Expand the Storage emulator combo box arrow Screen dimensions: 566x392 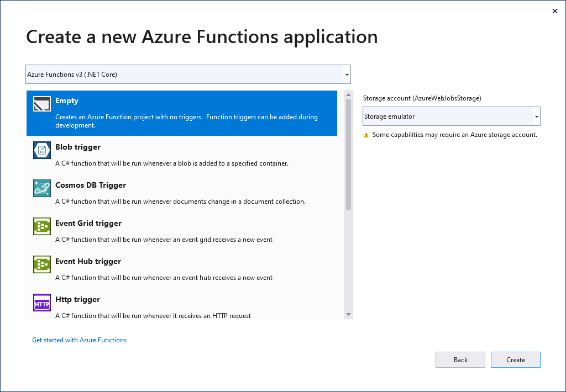coord(536,116)
